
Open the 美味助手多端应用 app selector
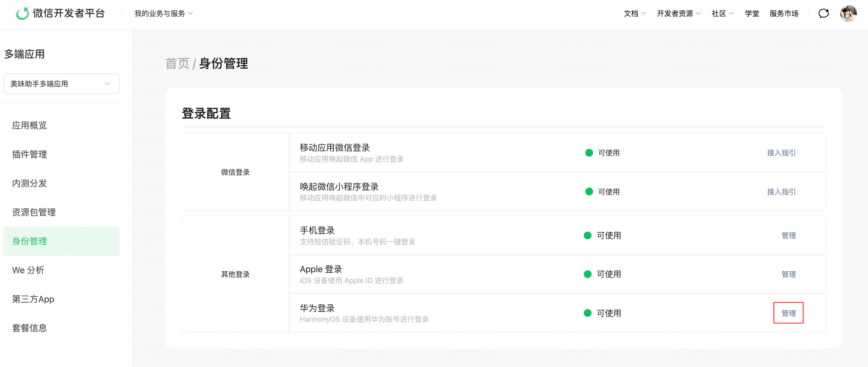pos(61,84)
